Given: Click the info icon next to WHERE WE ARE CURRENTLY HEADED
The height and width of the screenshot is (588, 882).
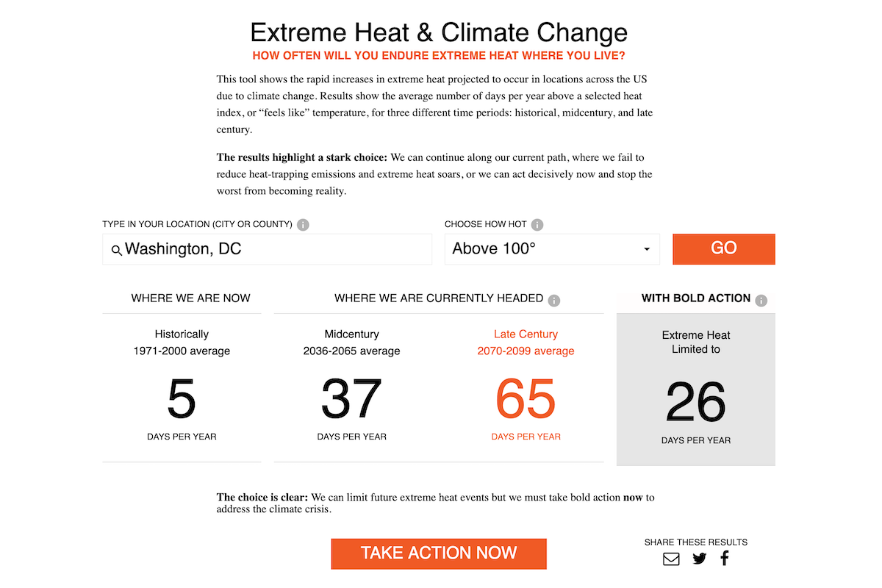Looking at the screenshot, I should [554, 300].
